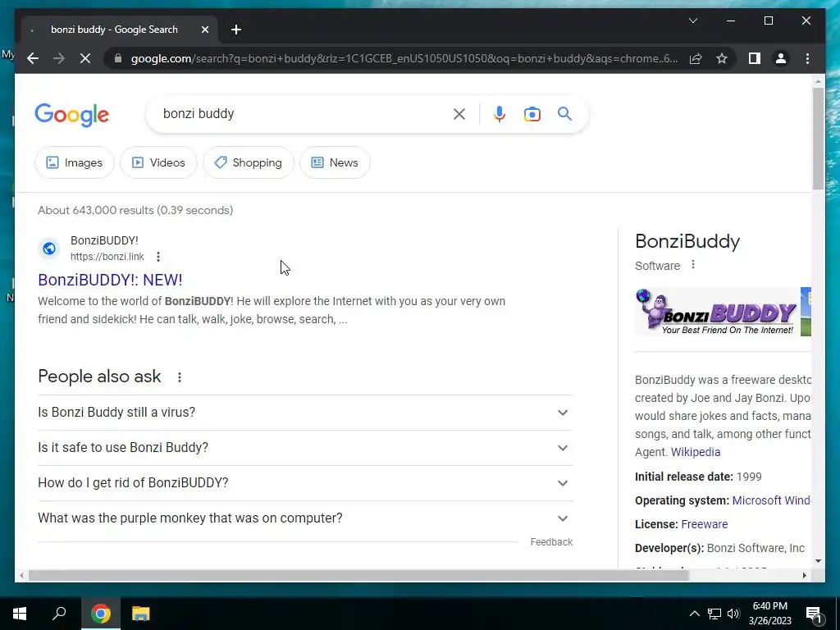Click the scroll right arrow
The width and height of the screenshot is (840, 630).
point(804,575)
